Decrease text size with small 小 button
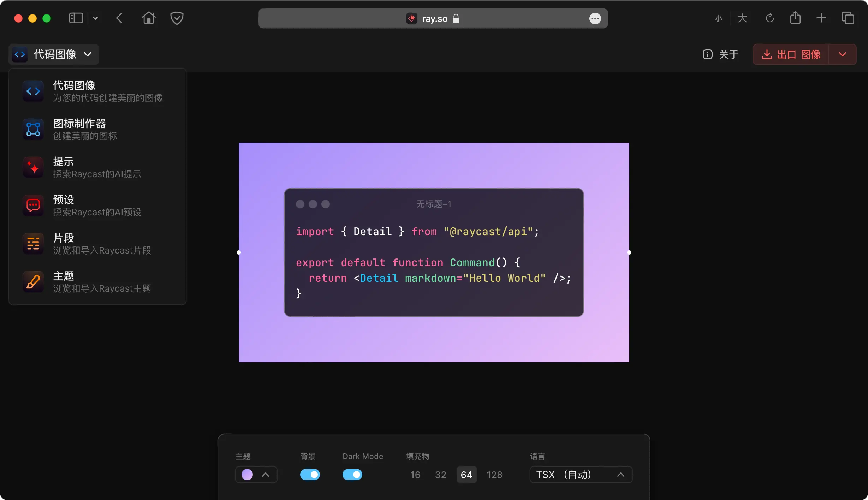Viewport: 868px width, 500px height. point(719,18)
